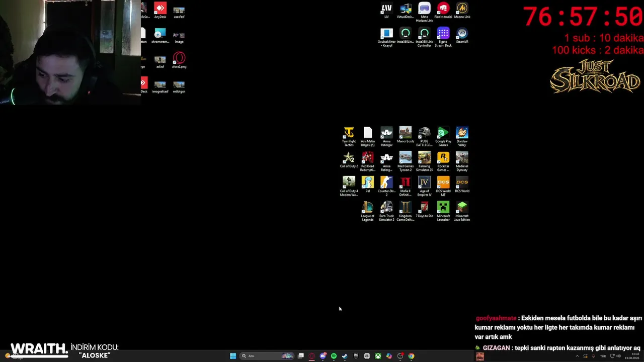Screen dimensions: 644x362
Task: Launch the Stardew Valley shortcut
Action: click(x=462, y=136)
